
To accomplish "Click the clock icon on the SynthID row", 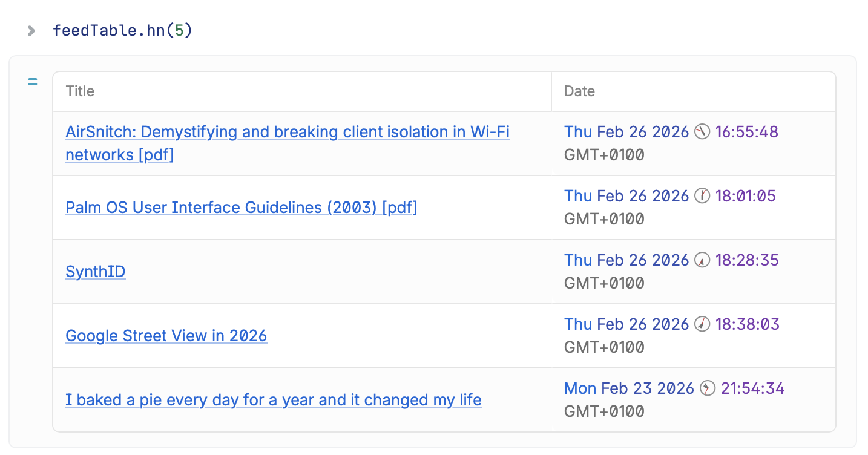I will pos(702,260).
